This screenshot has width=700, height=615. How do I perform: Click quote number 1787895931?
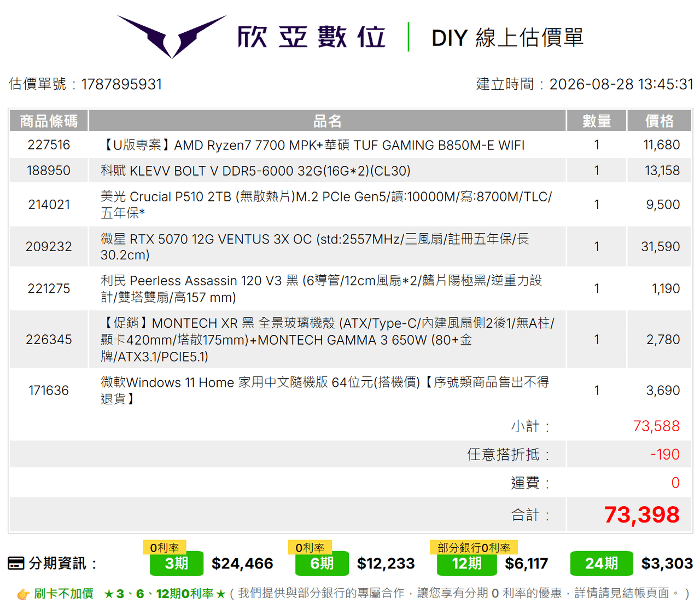(121, 84)
